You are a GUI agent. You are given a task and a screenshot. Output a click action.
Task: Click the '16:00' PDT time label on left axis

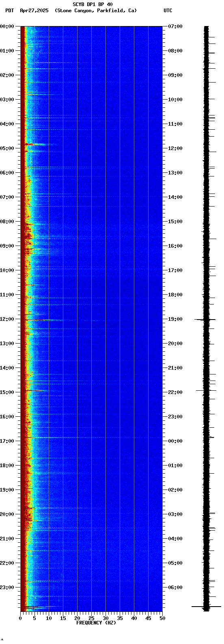(7, 417)
